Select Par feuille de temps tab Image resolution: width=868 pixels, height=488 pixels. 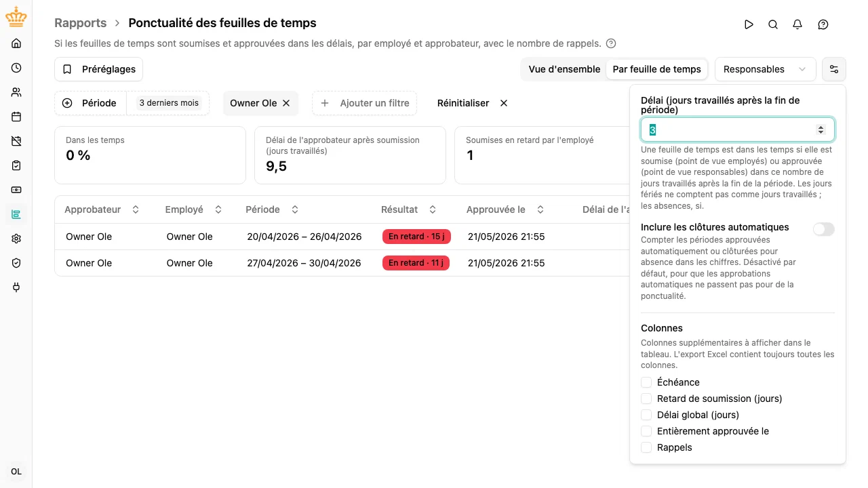pyautogui.click(x=656, y=69)
